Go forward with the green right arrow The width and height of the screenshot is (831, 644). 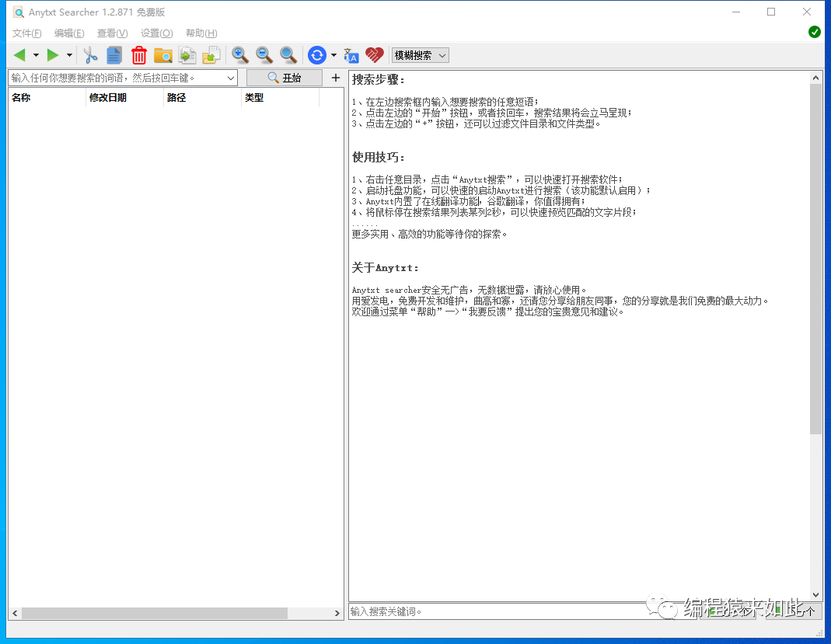52,55
